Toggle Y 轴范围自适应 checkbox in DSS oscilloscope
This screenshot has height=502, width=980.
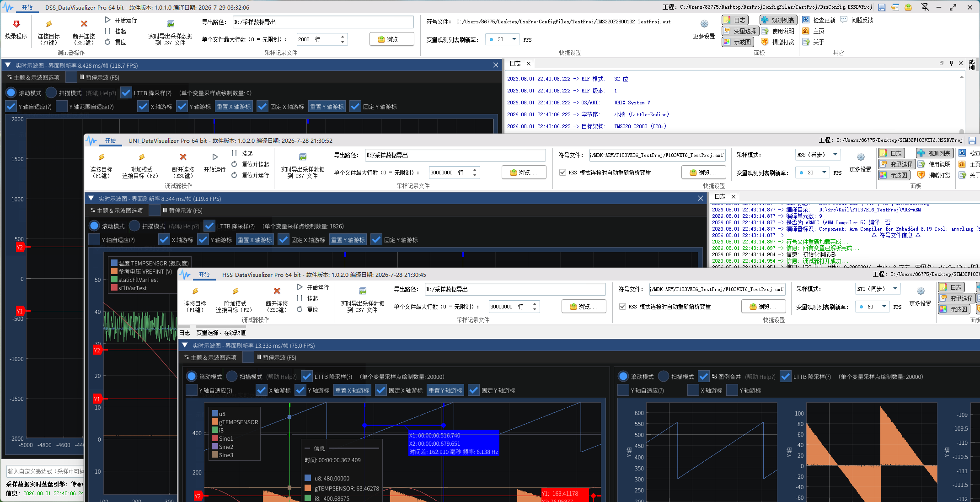click(62, 107)
